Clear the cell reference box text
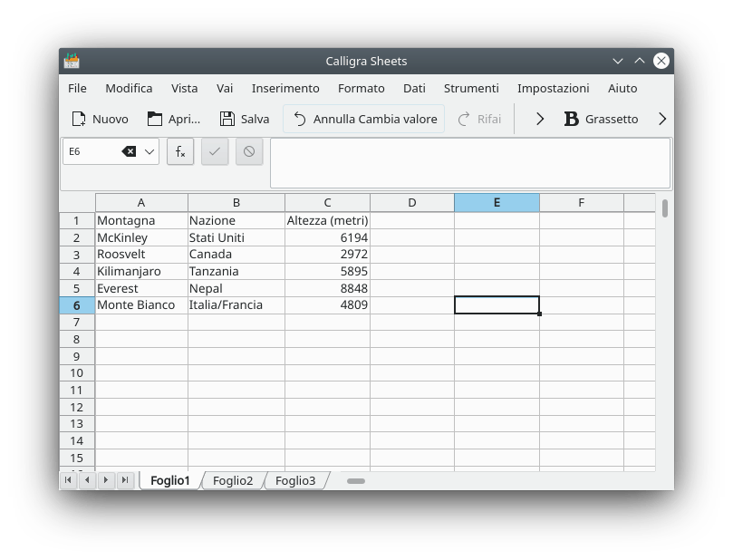The width and height of the screenshot is (733, 560). (129, 151)
